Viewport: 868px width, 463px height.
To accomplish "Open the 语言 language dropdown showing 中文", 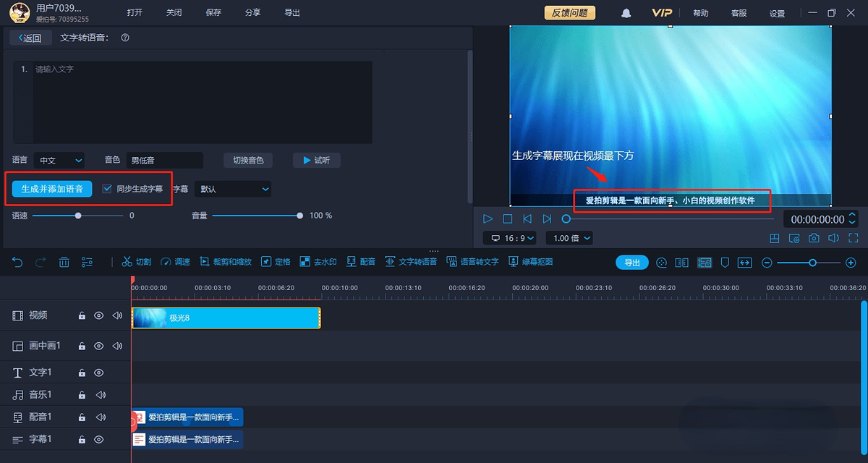I will tap(59, 160).
